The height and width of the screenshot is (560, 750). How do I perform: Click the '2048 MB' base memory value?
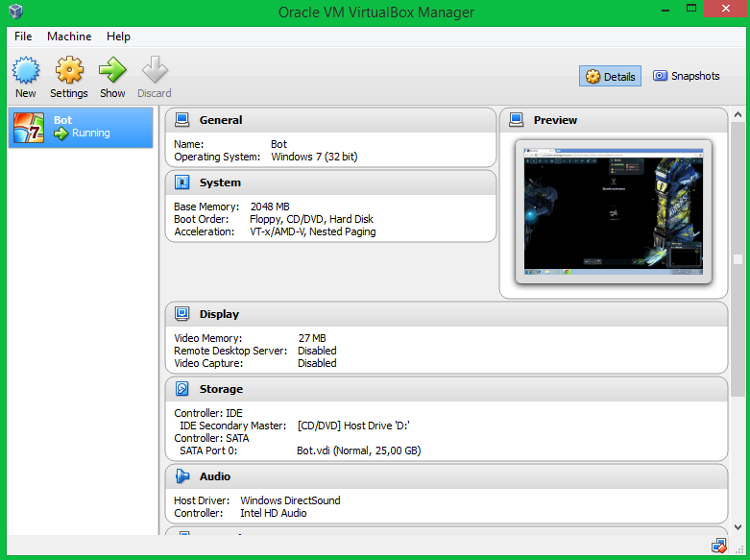270,207
